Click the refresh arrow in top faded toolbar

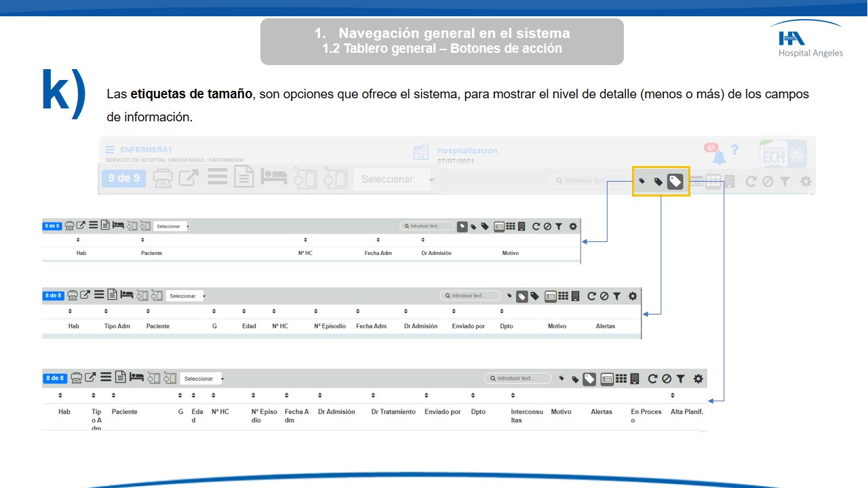[751, 181]
